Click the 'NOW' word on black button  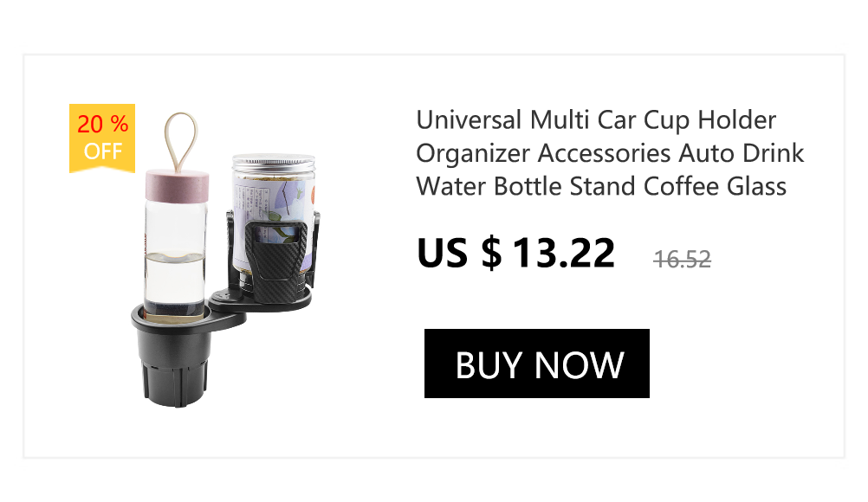point(579,365)
